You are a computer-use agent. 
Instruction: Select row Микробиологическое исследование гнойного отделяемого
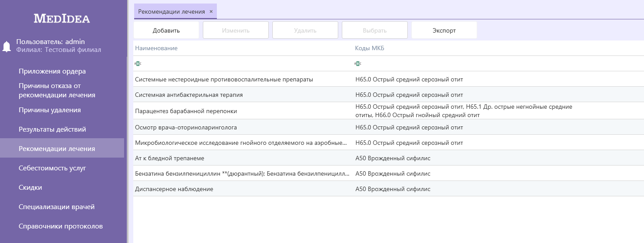click(388, 143)
